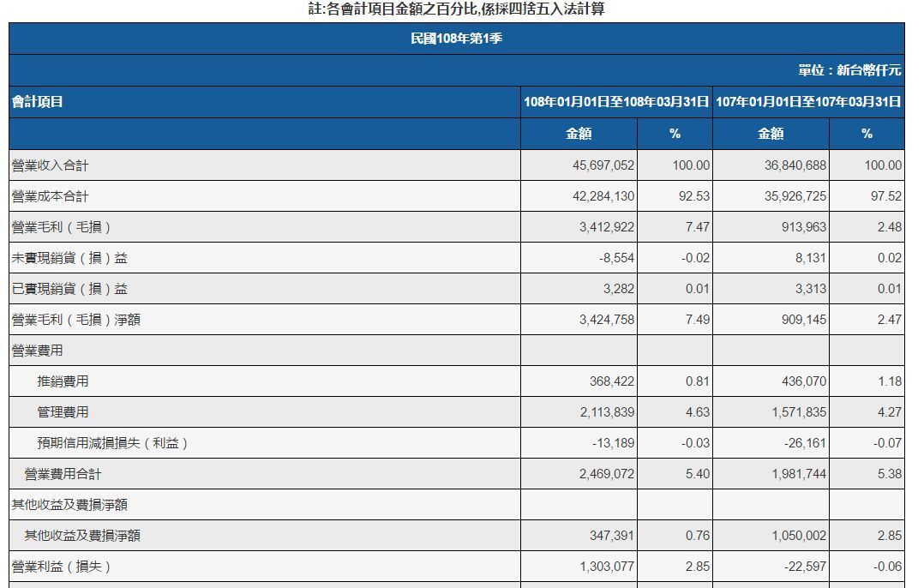Screen dimensions: 924x588
Task: Select the 108年01月01日至108年03月31日 period header
Action: [x=616, y=102]
